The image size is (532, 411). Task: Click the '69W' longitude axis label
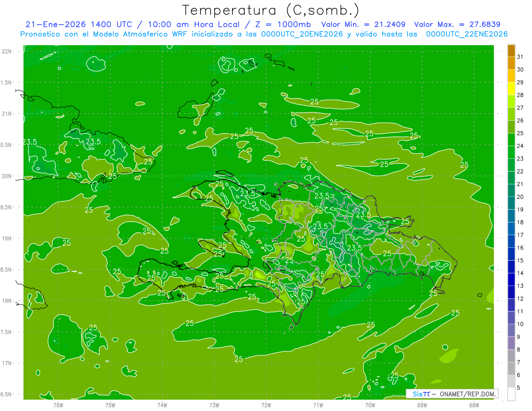pyautogui.click(x=422, y=405)
